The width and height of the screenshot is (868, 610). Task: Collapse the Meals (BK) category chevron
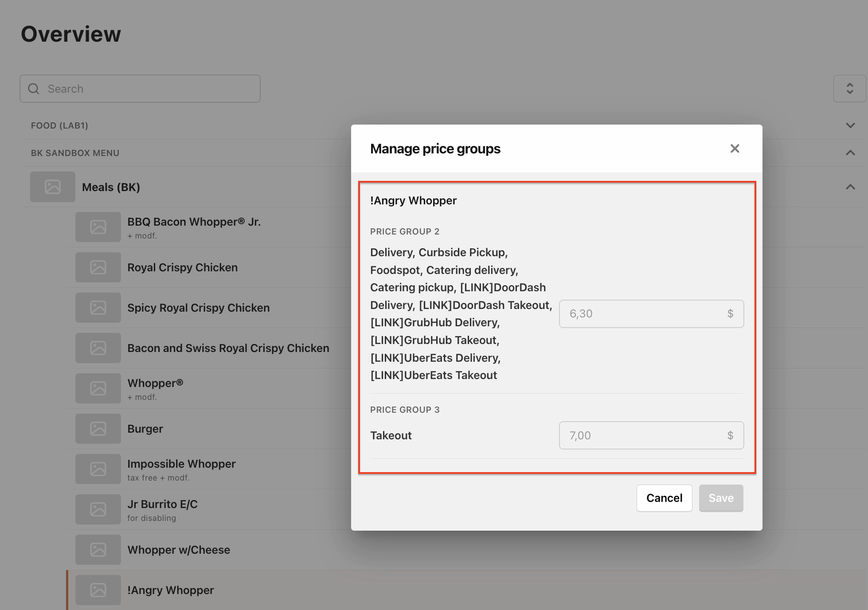(x=850, y=187)
